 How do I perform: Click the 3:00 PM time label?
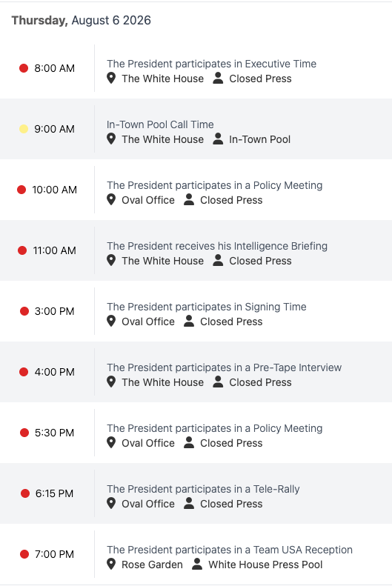pyautogui.click(x=55, y=311)
